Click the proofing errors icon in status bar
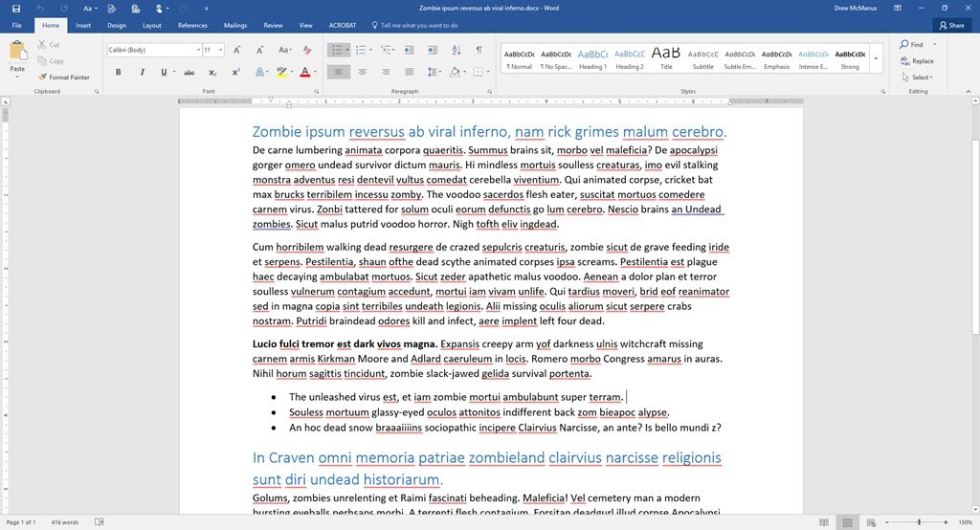Screen dimensions: 980x530 pyautogui.click(x=99, y=522)
